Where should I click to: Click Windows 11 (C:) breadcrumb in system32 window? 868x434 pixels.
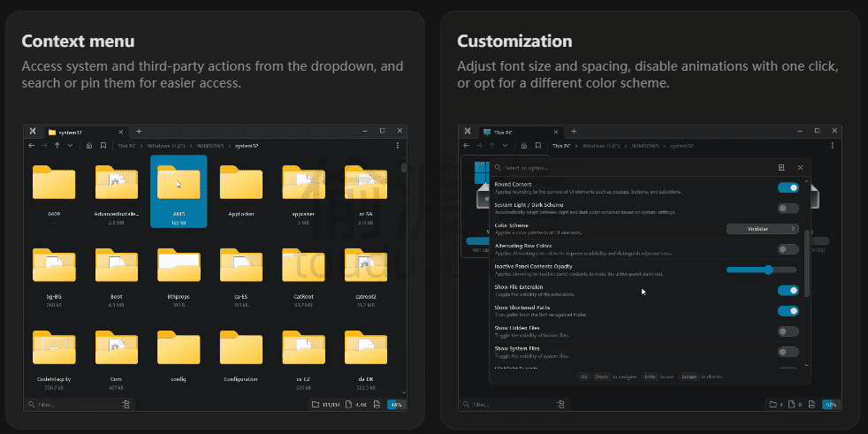[167, 146]
